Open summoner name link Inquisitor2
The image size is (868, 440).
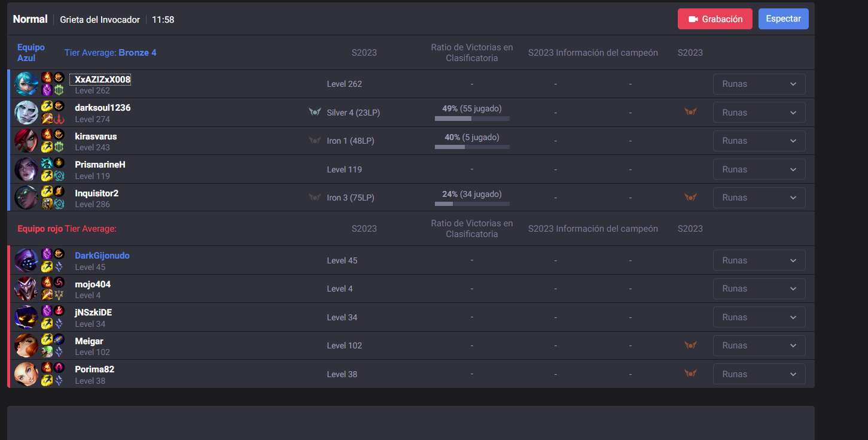97,193
